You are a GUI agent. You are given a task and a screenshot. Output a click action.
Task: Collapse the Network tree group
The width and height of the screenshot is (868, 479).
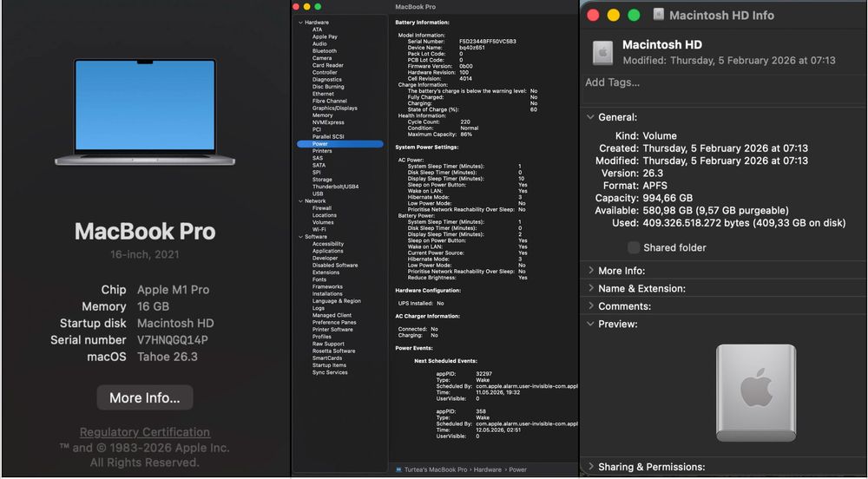point(300,201)
